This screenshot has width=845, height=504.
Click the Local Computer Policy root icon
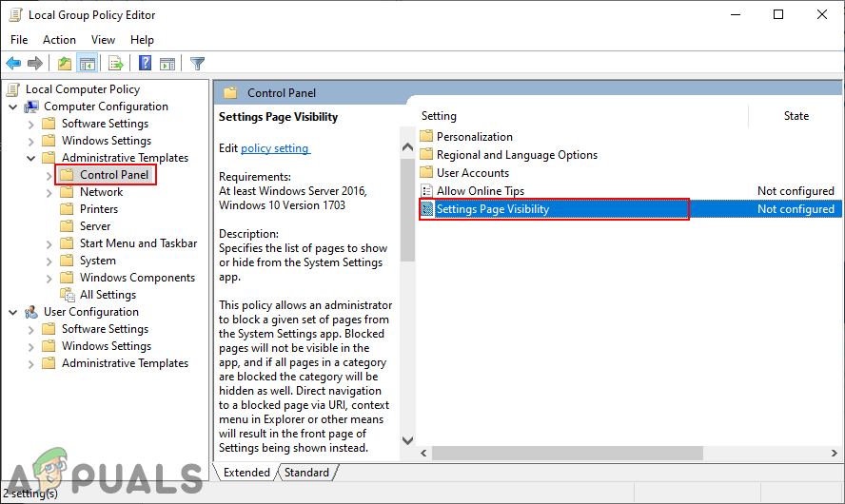point(13,89)
